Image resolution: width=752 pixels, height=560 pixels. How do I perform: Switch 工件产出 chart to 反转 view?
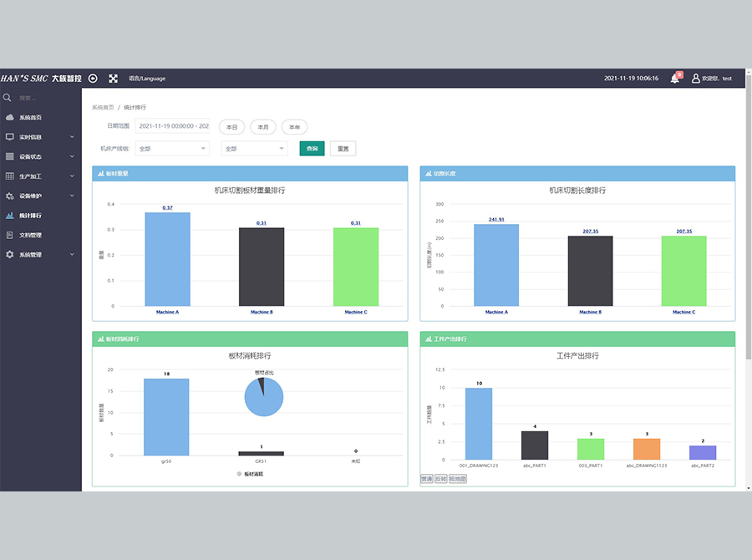[440, 480]
